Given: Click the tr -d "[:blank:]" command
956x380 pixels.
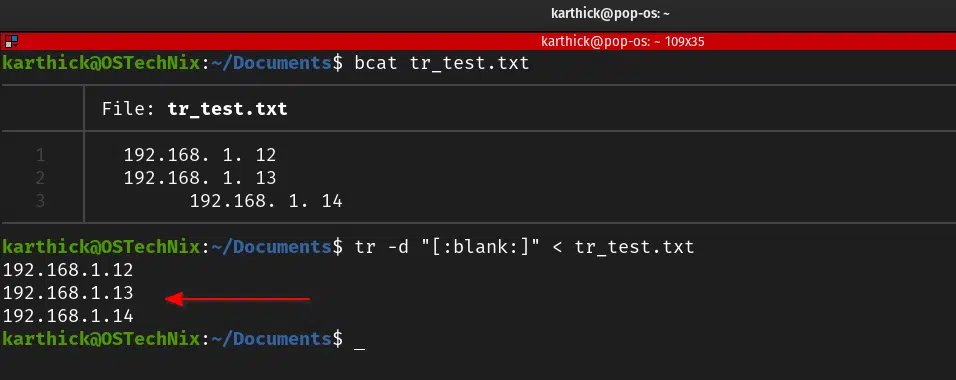Looking at the screenshot, I should pos(524,247).
